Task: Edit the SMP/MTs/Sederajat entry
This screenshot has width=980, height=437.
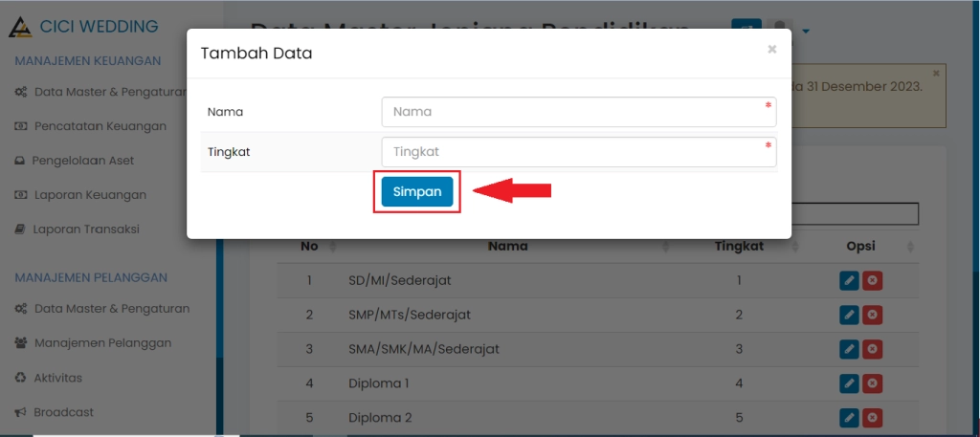Action: point(848,315)
